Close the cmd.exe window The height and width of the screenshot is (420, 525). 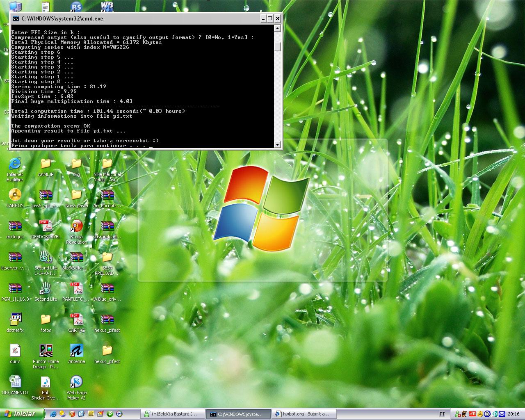point(278,18)
